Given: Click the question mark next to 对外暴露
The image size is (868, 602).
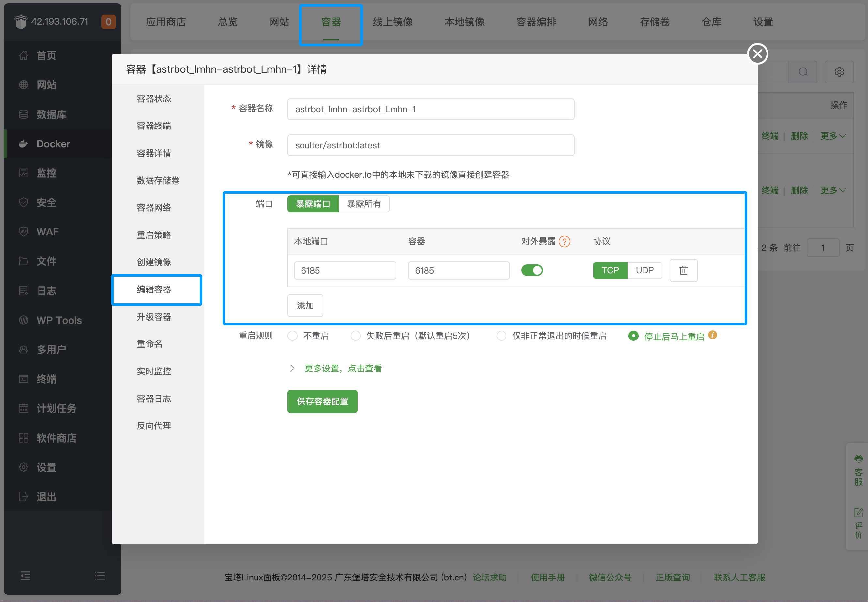Looking at the screenshot, I should point(564,241).
